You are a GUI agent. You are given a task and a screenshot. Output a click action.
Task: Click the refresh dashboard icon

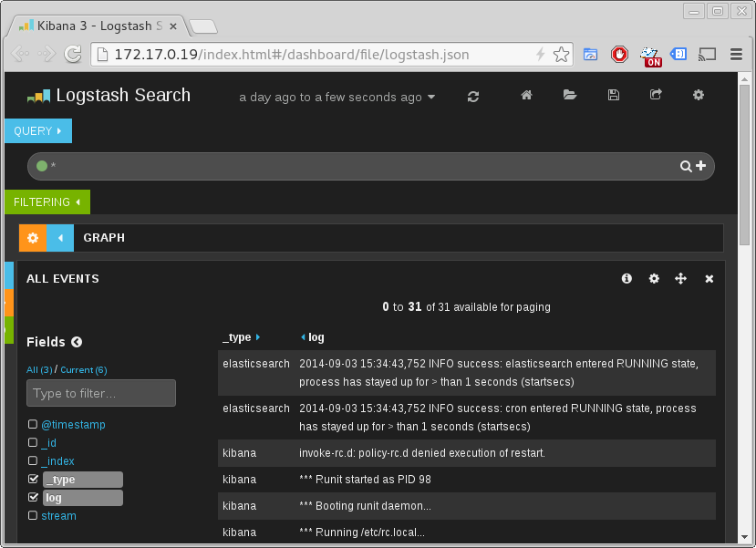pos(473,97)
